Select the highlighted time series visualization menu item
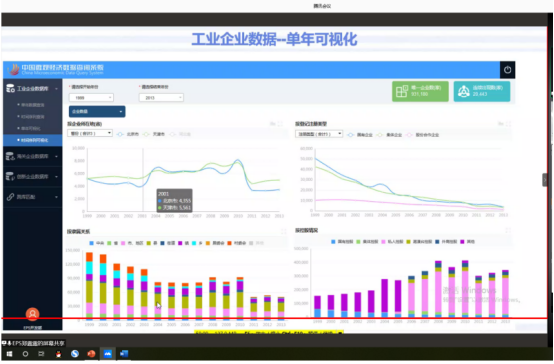554x364 pixels. (x=33, y=140)
